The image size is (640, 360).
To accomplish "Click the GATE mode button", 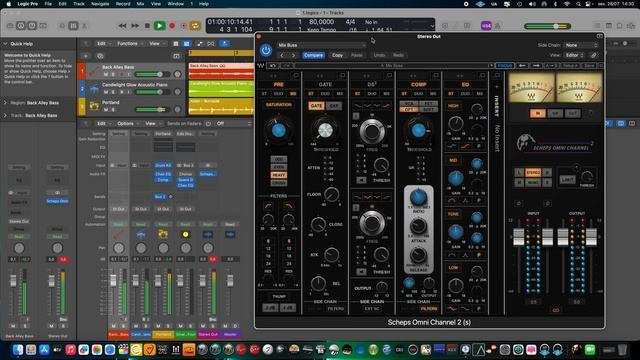I will [x=316, y=106].
